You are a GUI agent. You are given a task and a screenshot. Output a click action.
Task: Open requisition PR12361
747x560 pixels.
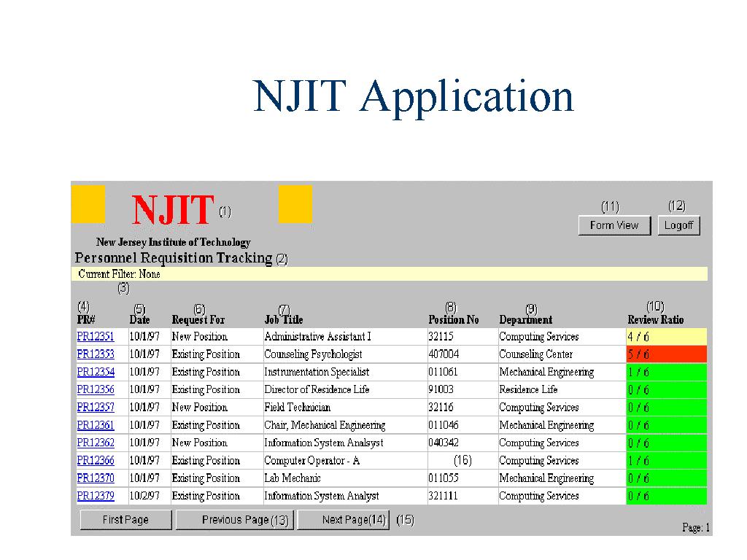point(96,425)
